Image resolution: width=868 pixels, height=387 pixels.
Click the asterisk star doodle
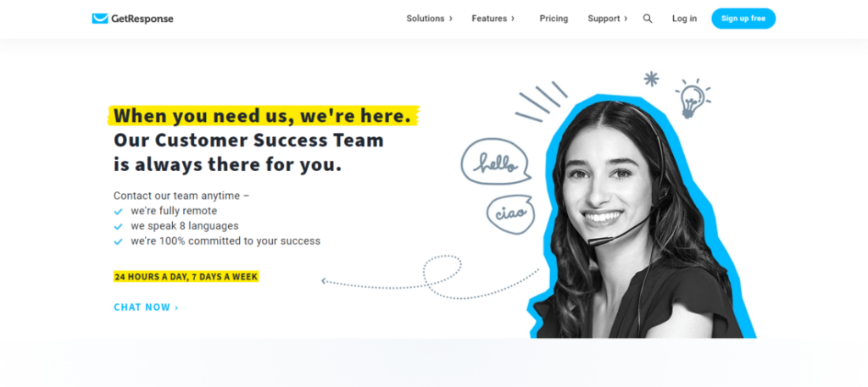coord(652,79)
